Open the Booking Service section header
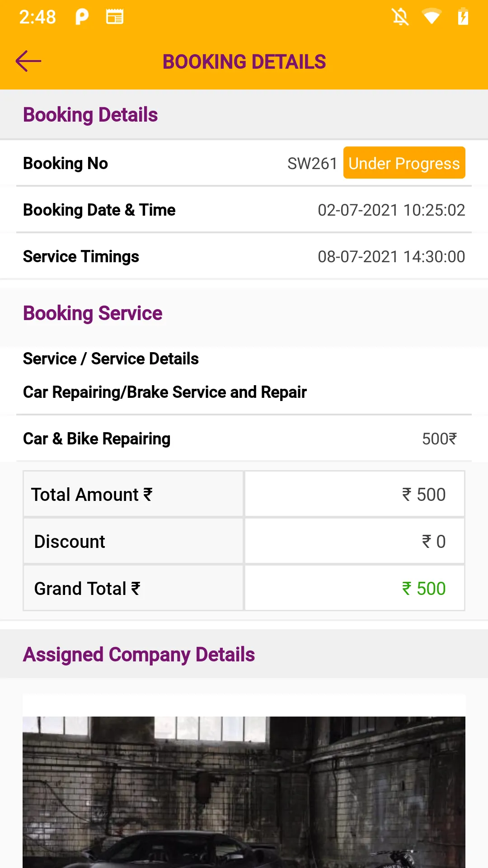488x868 pixels. tap(244, 313)
